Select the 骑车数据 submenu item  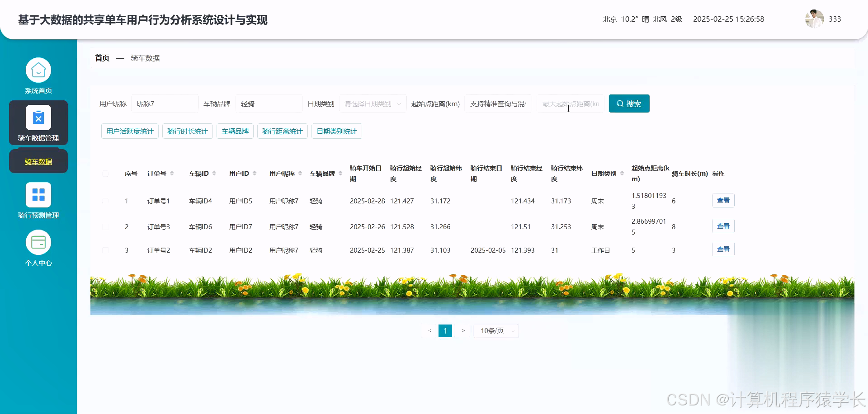(38, 161)
